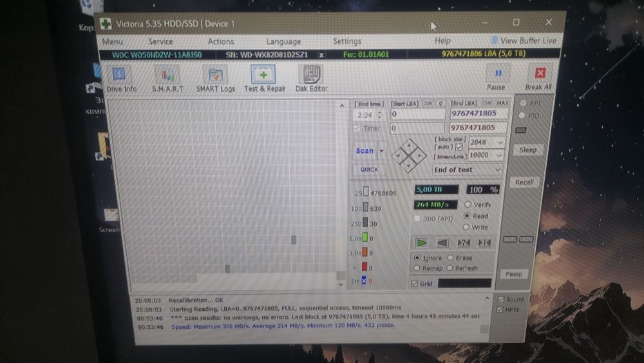Toggle the Grid checkbox
The width and height of the screenshot is (644, 363).
click(414, 284)
